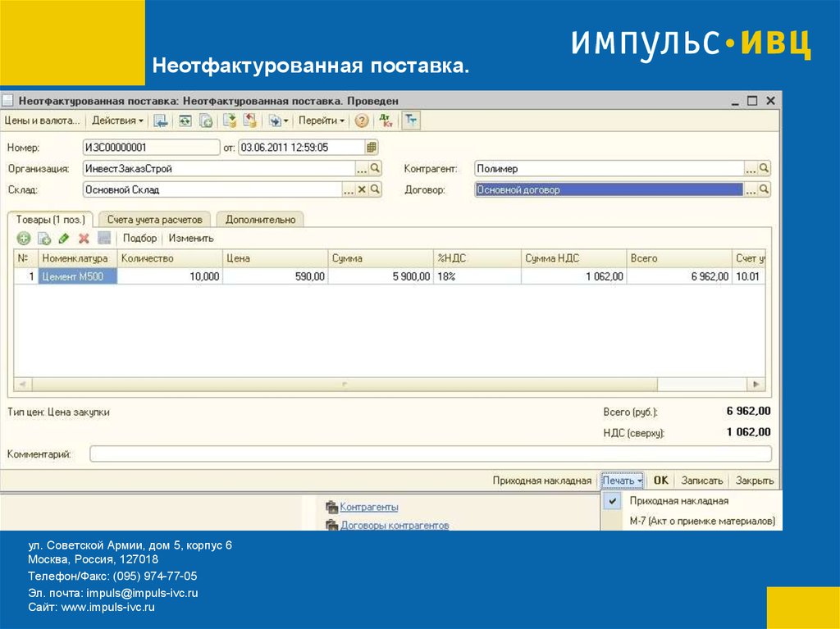The image size is (840, 629).
Task: Switch to Счета учета расчетов tab
Action: 154,220
